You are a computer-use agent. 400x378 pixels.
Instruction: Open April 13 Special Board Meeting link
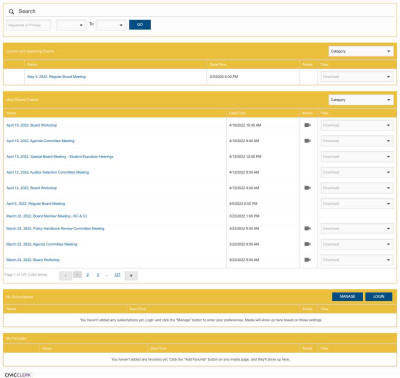click(60, 157)
